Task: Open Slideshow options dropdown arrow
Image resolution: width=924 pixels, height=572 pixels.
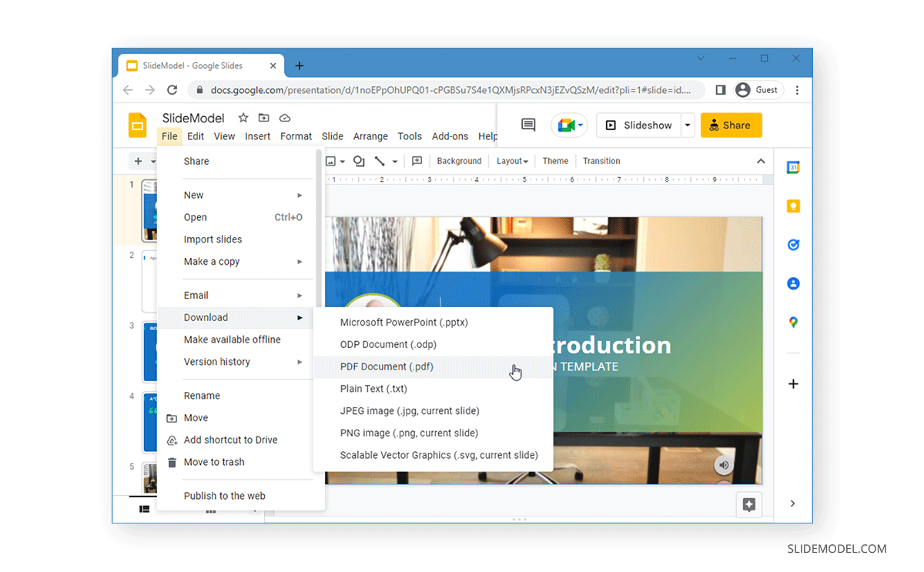Action: 688,125
